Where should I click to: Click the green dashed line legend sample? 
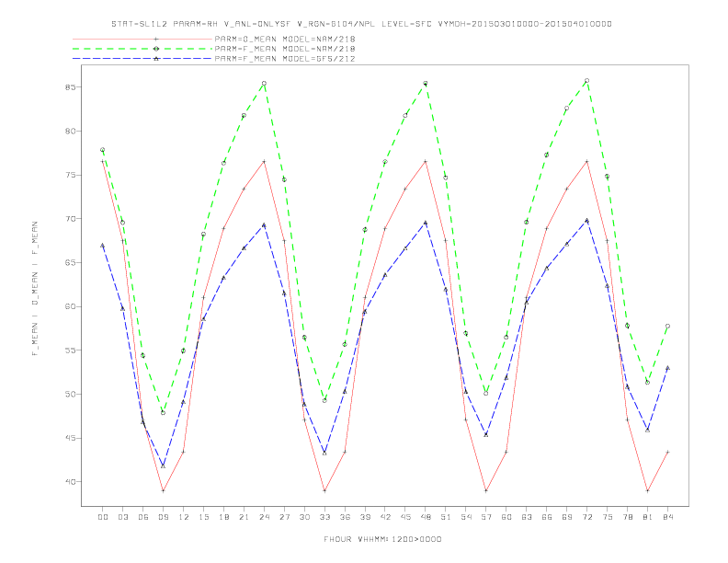tap(142, 49)
